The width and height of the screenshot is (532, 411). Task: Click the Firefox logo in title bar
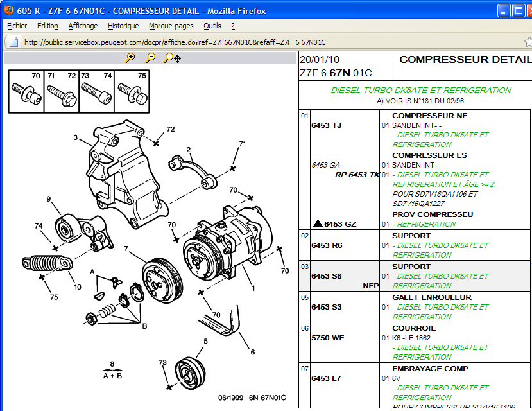(8, 11)
